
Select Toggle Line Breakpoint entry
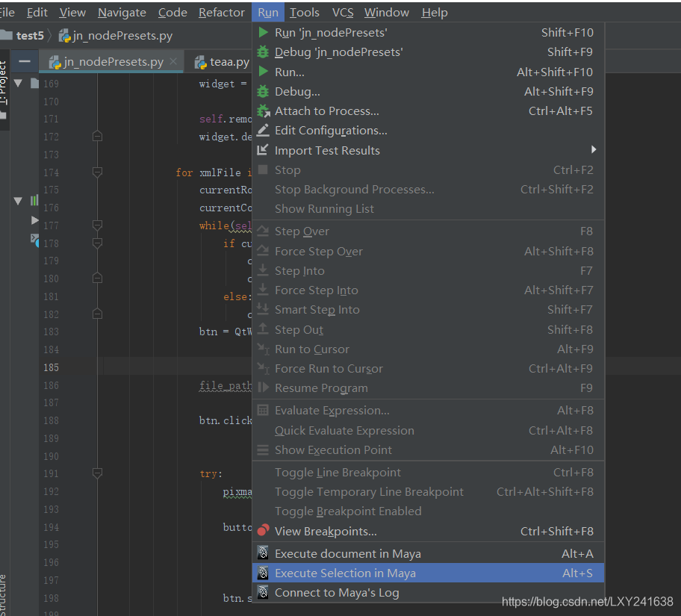click(x=428, y=472)
